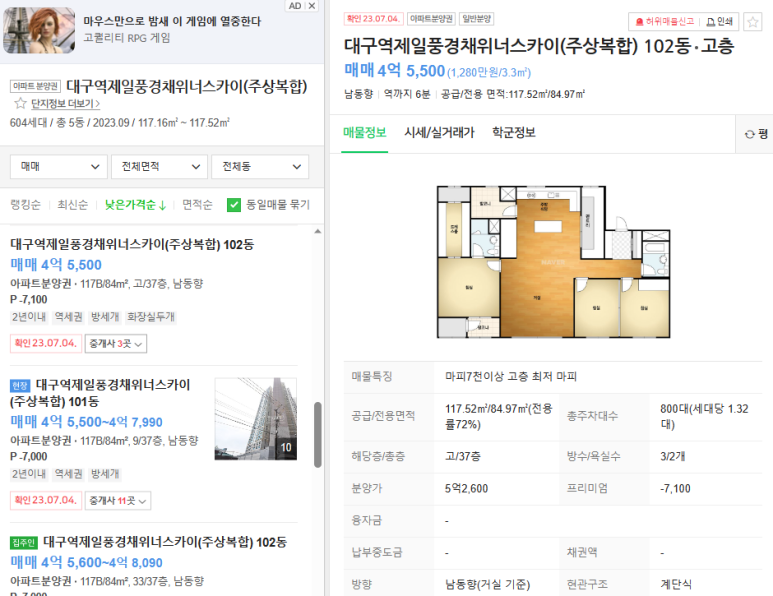Screen dimensions: 773x596
Task: Select the 분양가 value 5억2,600
Action: tap(466, 489)
